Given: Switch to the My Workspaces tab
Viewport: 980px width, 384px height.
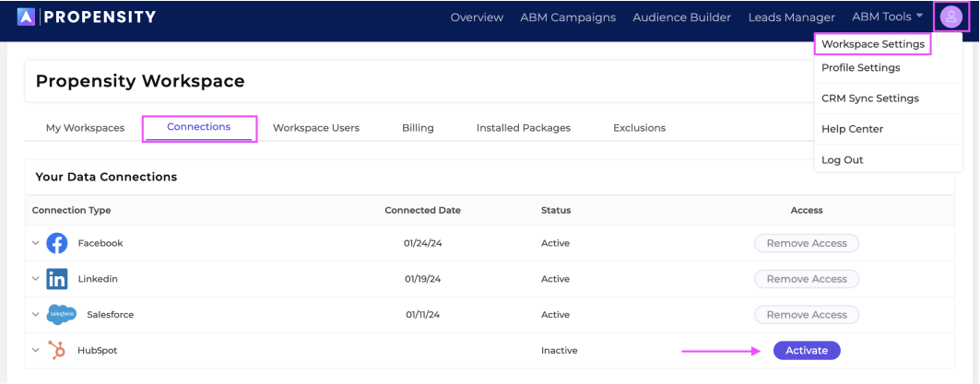Looking at the screenshot, I should [85, 128].
